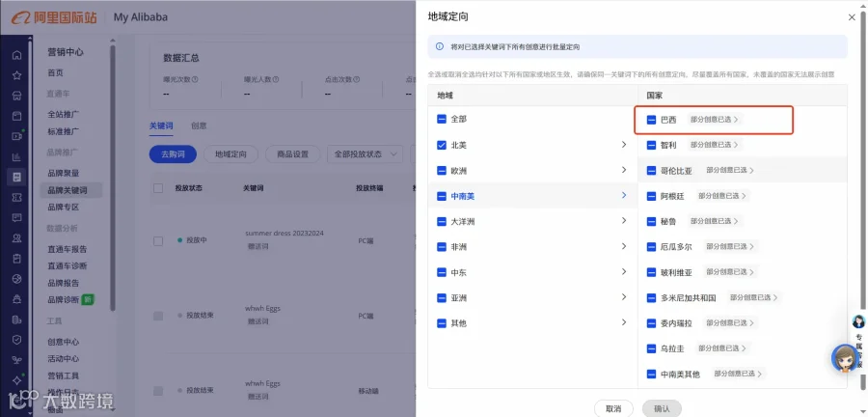Click the star favorites icon in sidebar
The height and width of the screenshot is (417, 868).
click(x=16, y=75)
